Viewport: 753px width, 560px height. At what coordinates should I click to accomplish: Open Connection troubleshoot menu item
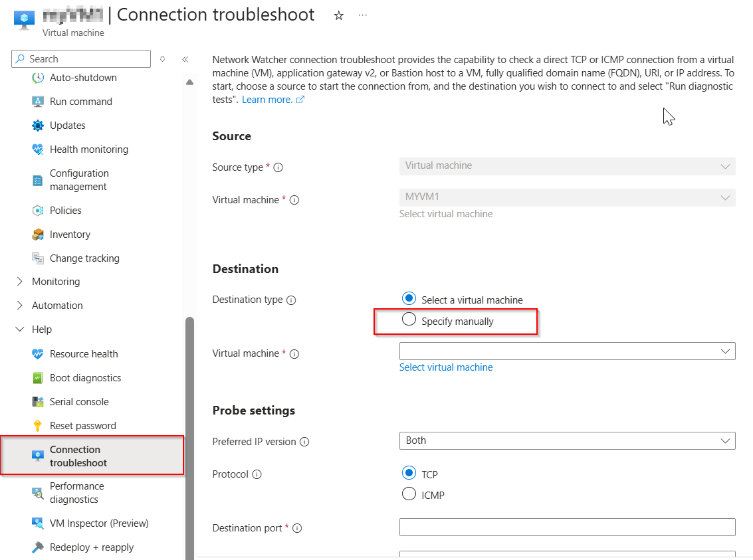[92, 456]
